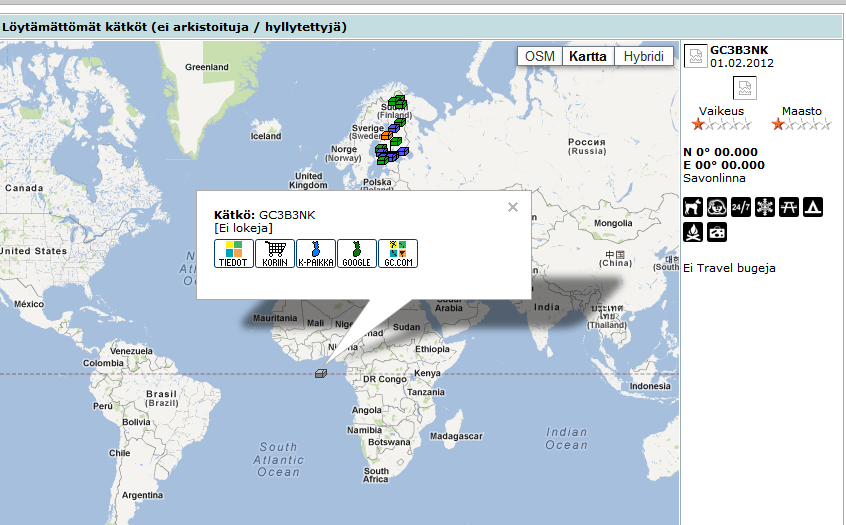Click the orange cache marker near Sweden

(387, 135)
